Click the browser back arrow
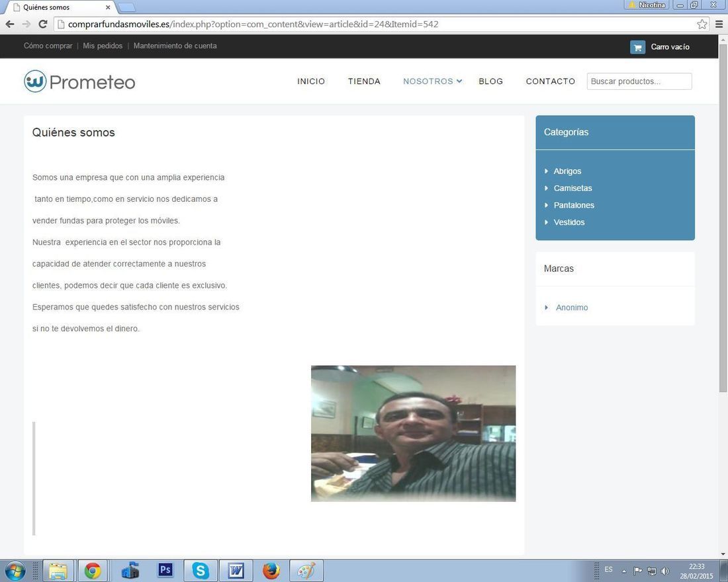728x582 pixels. [10, 24]
